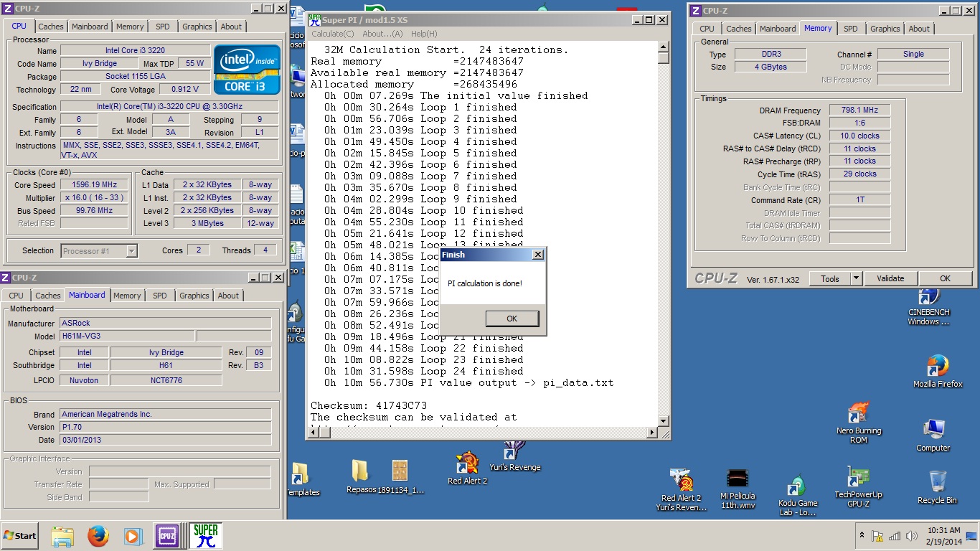Click the Super PI vertical scrollbar up arrow

pyautogui.click(x=663, y=47)
